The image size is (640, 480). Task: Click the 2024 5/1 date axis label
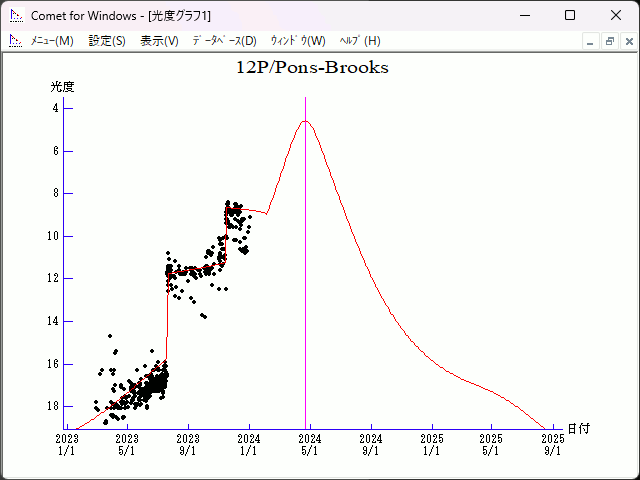(310, 444)
